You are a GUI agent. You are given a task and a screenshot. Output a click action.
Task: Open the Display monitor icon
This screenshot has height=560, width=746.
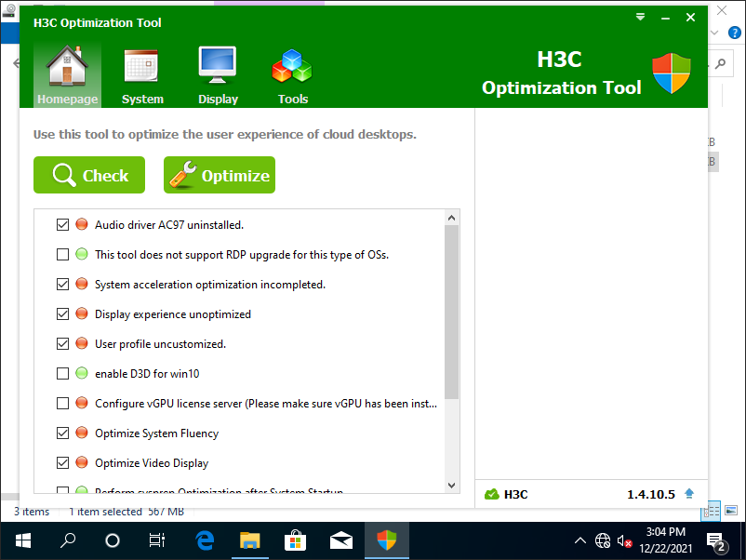(218, 65)
